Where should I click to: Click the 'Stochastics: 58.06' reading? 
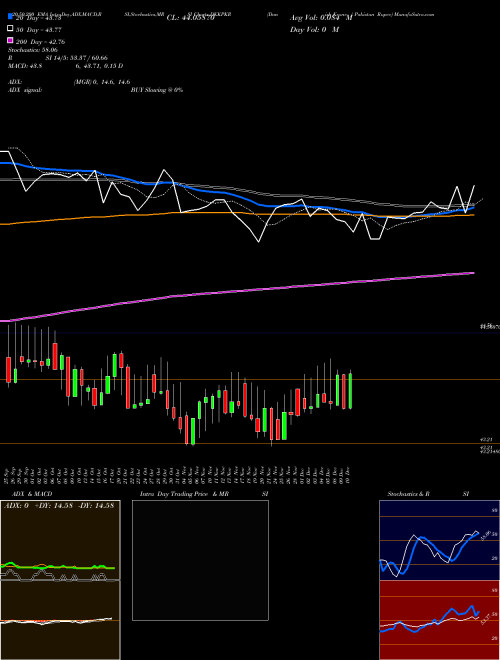pos(32,50)
